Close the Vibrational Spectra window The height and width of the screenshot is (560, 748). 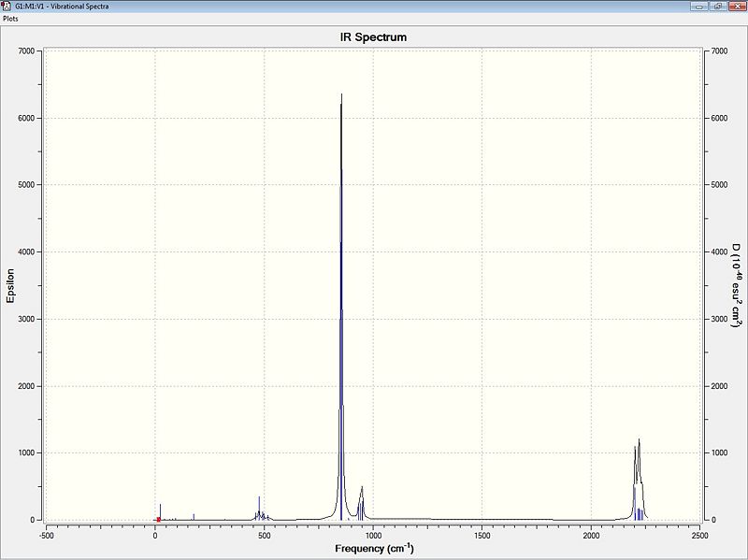(x=736, y=7)
